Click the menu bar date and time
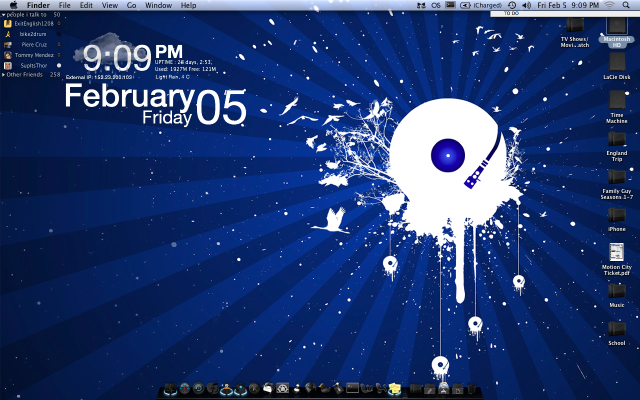The width and height of the screenshot is (640, 400). coord(568,5)
